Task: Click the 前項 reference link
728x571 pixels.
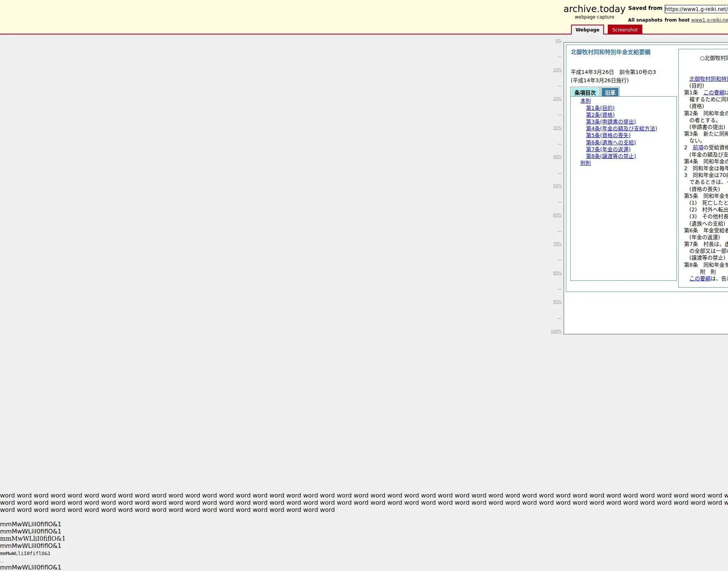Action: (698, 147)
